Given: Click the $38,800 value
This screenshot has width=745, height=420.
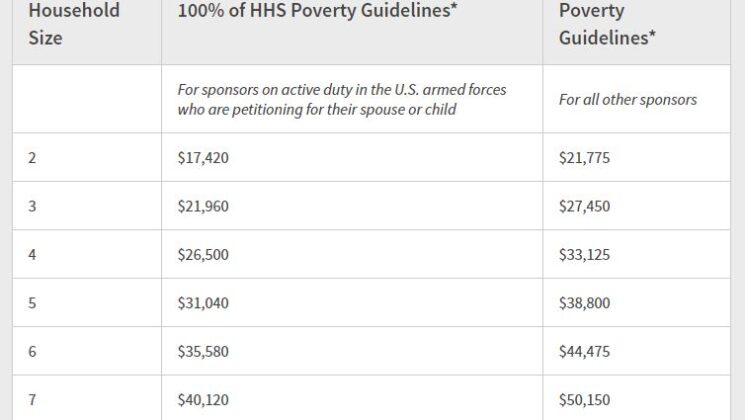Looking at the screenshot, I should click(584, 303).
